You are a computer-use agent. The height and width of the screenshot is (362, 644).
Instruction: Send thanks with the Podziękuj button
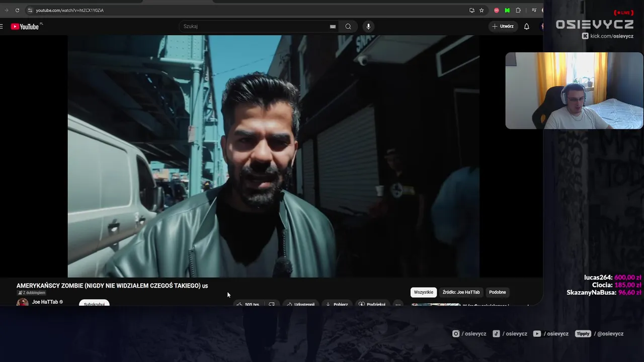pos(372,304)
